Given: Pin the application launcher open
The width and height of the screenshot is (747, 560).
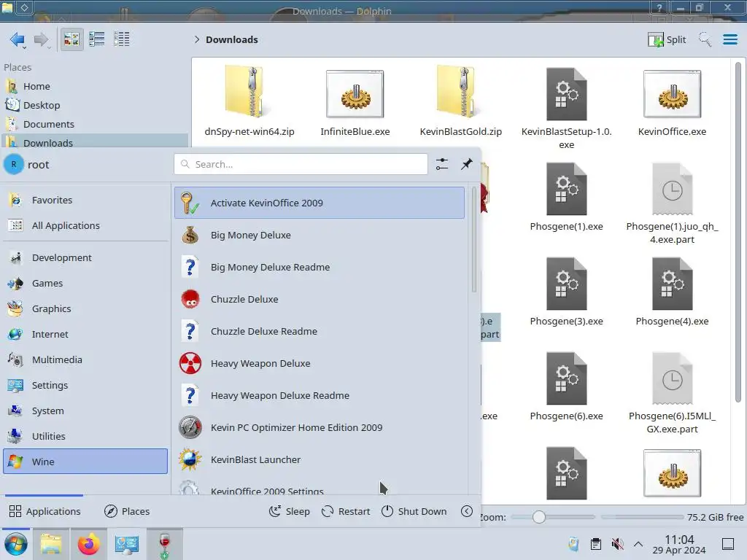Looking at the screenshot, I should 466,164.
